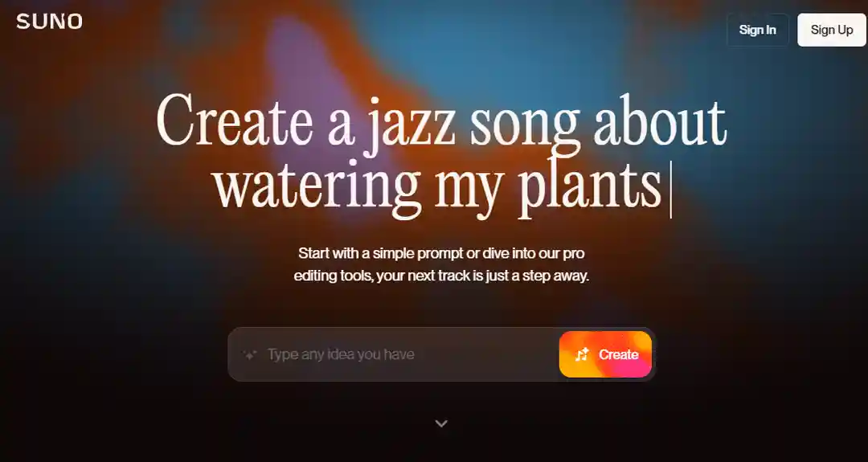Click the sparkle icon in the prompt box

(x=250, y=354)
